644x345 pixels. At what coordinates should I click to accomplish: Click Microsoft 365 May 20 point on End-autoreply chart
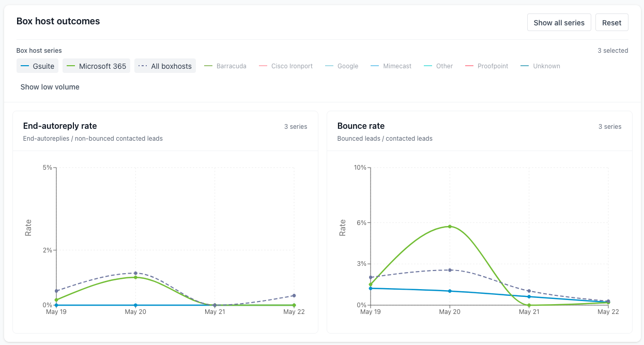coord(135,277)
